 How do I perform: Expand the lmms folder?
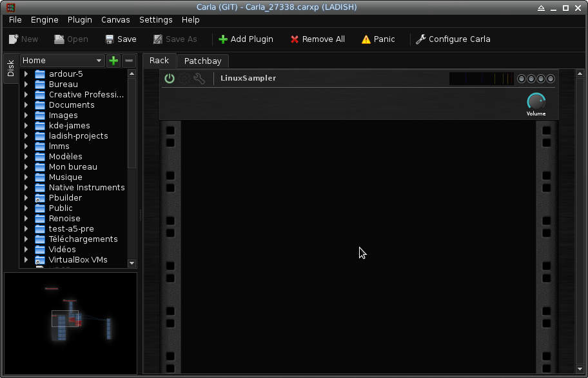click(x=26, y=146)
